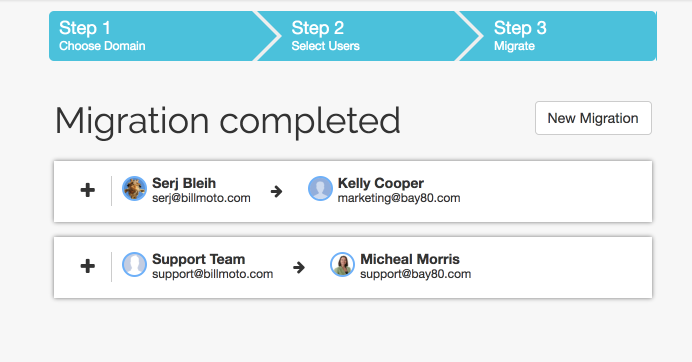
Task: Click the Kelly Cooper name
Action: pyautogui.click(x=380, y=183)
